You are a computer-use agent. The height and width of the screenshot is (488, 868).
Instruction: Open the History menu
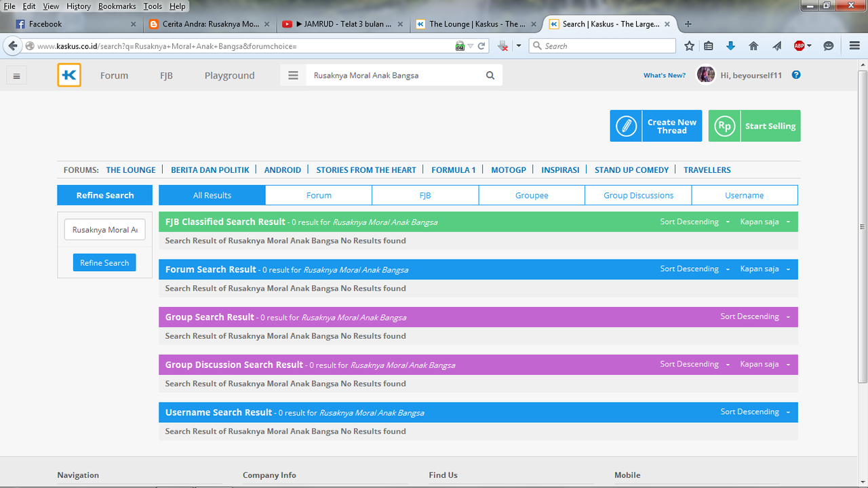click(79, 6)
